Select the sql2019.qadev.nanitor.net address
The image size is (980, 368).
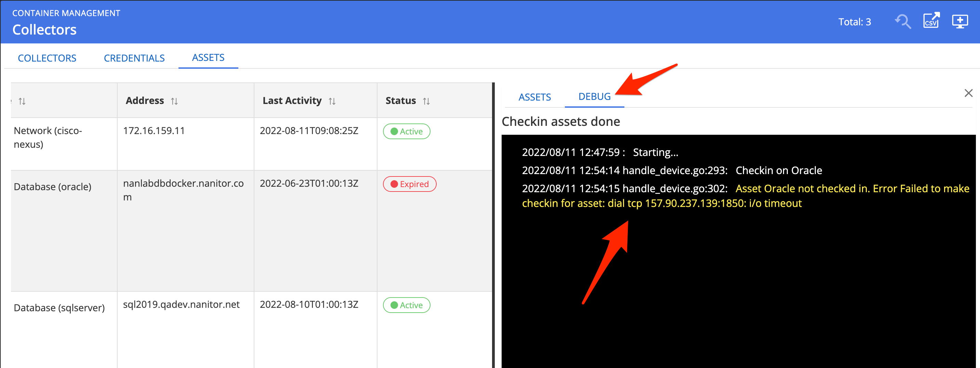coord(181,304)
